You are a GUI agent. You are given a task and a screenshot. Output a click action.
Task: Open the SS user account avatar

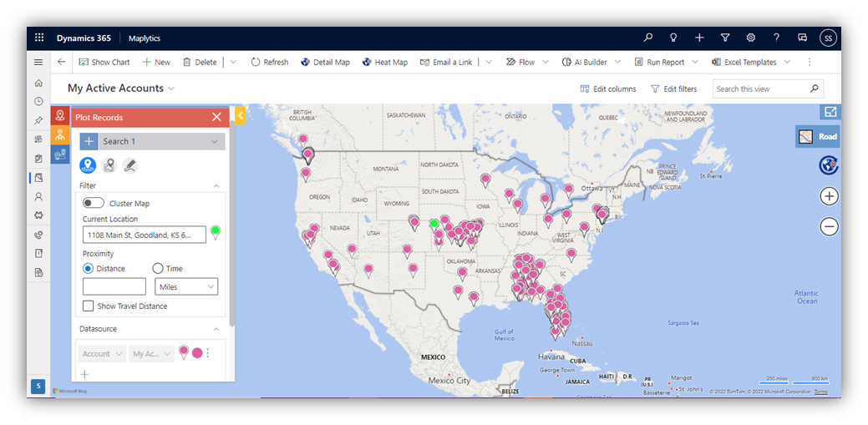pos(828,38)
